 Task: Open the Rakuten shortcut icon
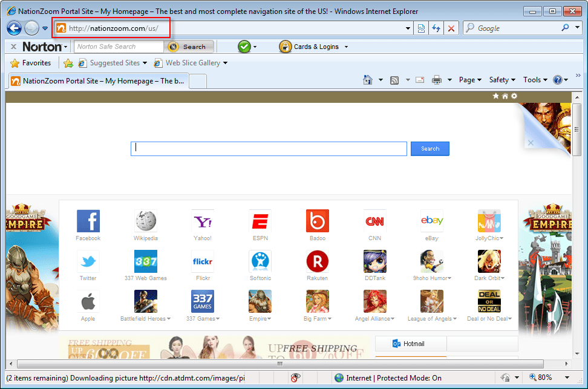[318, 261]
